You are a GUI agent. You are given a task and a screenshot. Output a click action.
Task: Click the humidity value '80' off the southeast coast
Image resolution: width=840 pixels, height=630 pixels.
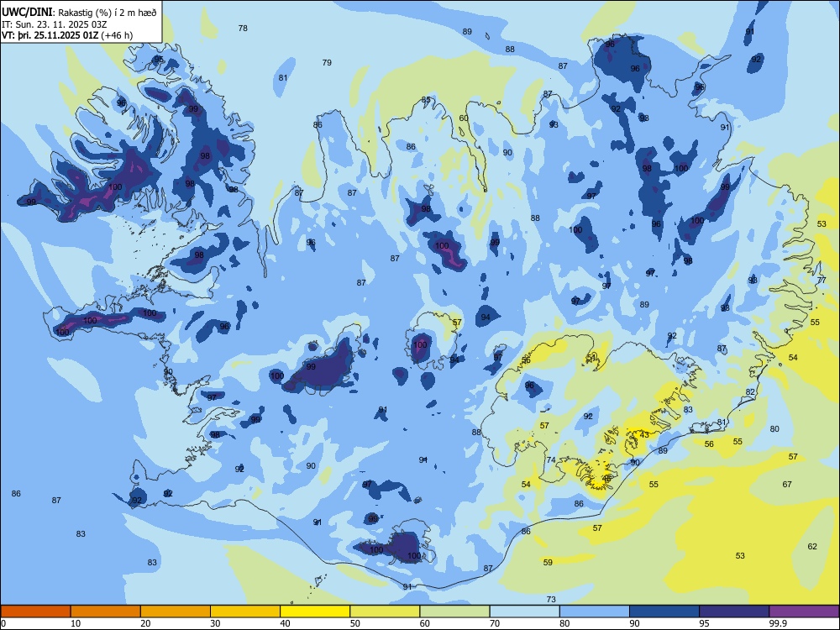(x=774, y=428)
